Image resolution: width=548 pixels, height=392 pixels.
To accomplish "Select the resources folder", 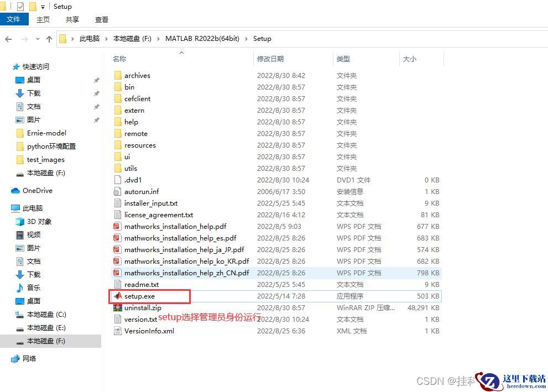I will 140,145.
